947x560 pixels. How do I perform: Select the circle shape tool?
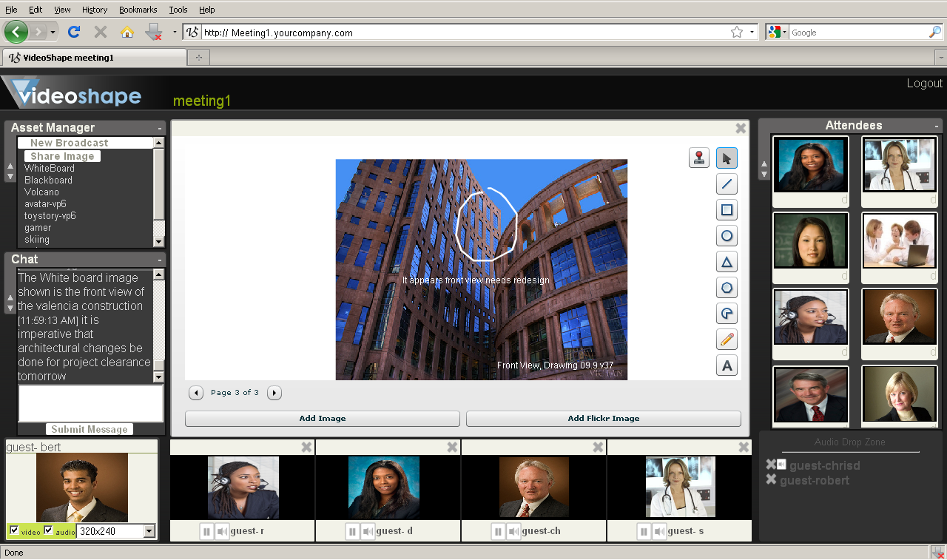pyautogui.click(x=727, y=236)
